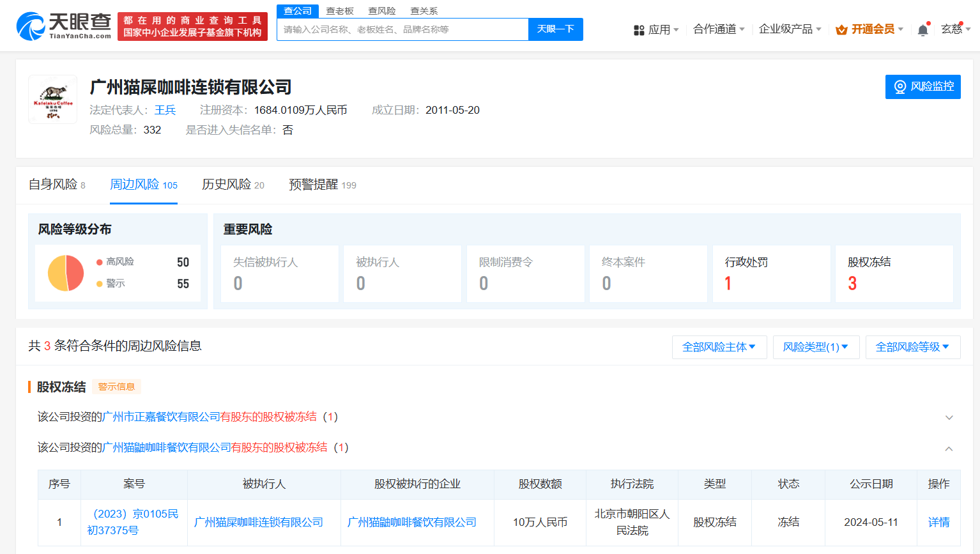Click the 公示日期 column header
This screenshot has height=554, width=980.
coord(871,484)
